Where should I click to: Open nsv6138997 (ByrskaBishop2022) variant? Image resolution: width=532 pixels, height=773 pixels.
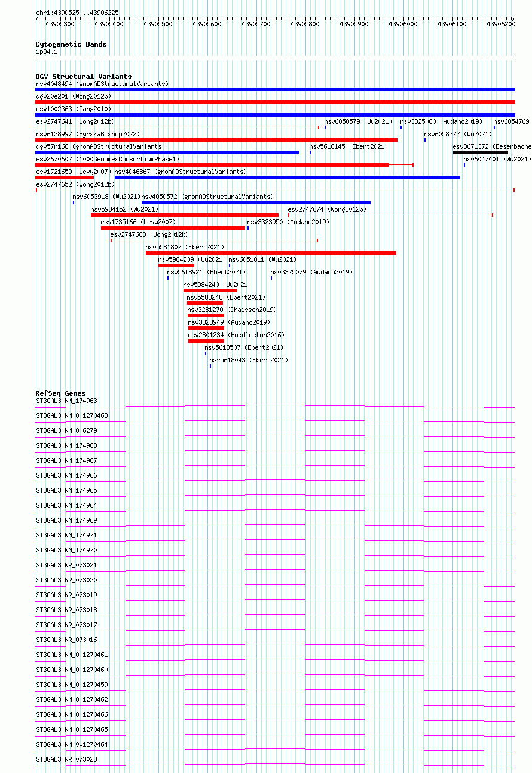coord(88,134)
